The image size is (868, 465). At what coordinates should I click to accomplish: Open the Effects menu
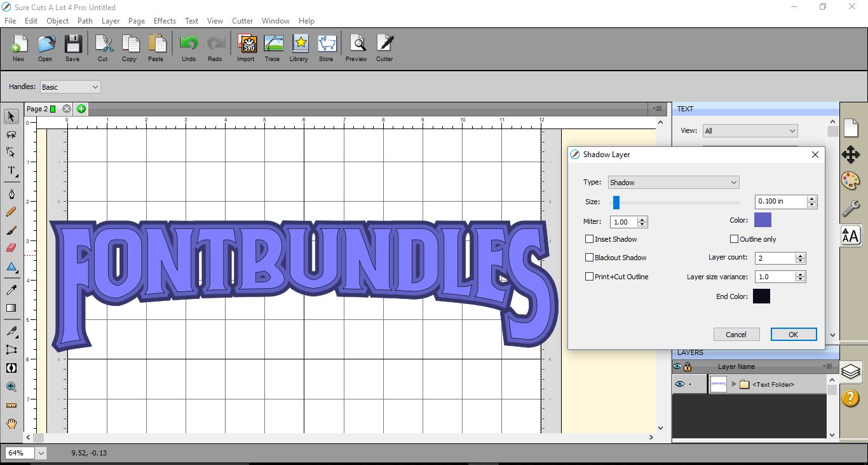coord(165,21)
